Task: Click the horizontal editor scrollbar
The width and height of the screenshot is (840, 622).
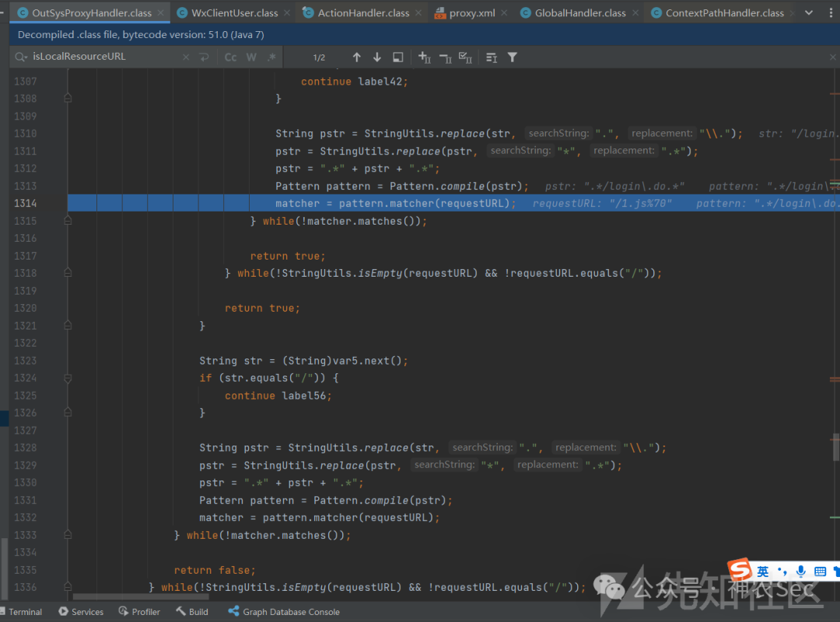Action: (140, 596)
